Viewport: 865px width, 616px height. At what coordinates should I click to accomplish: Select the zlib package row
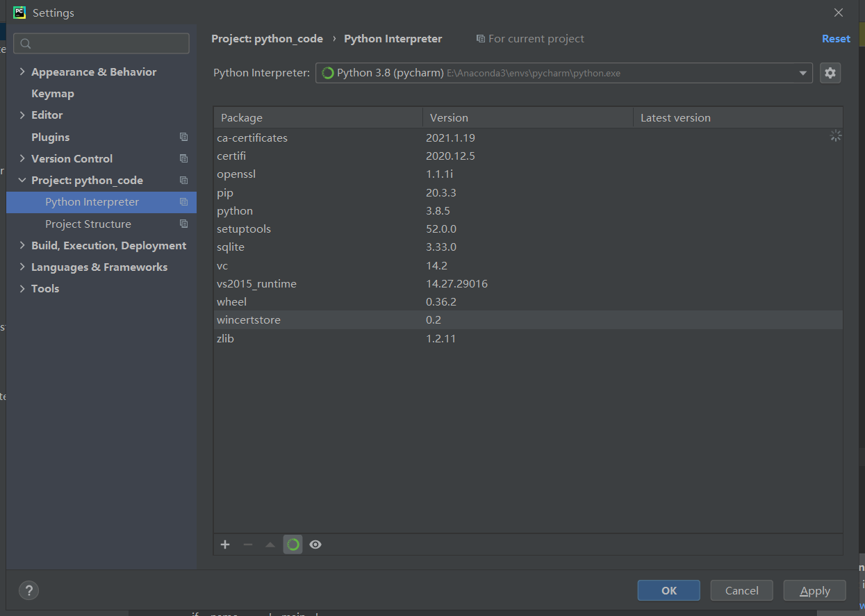click(x=528, y=338)
